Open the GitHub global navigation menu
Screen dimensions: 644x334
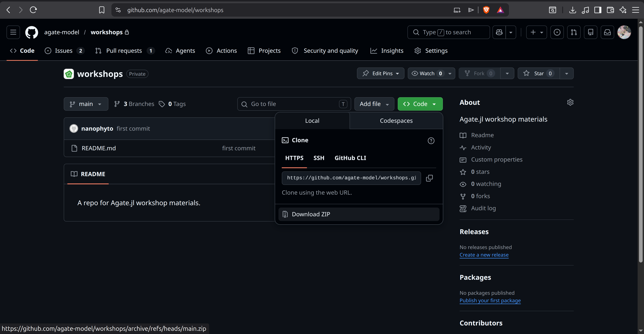(13, 32)
